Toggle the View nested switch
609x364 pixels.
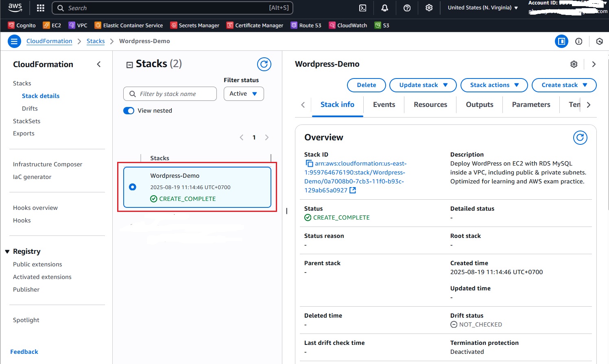click(129, 111)
